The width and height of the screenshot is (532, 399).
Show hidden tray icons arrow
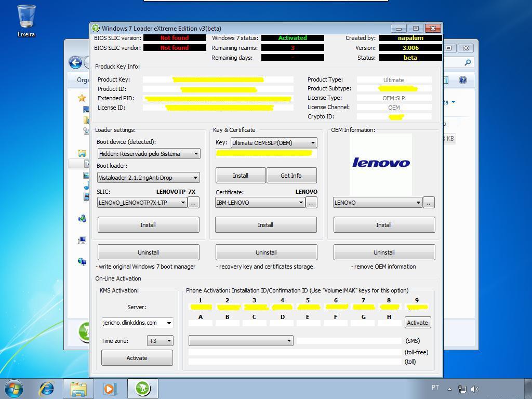[x=449, y=389]
